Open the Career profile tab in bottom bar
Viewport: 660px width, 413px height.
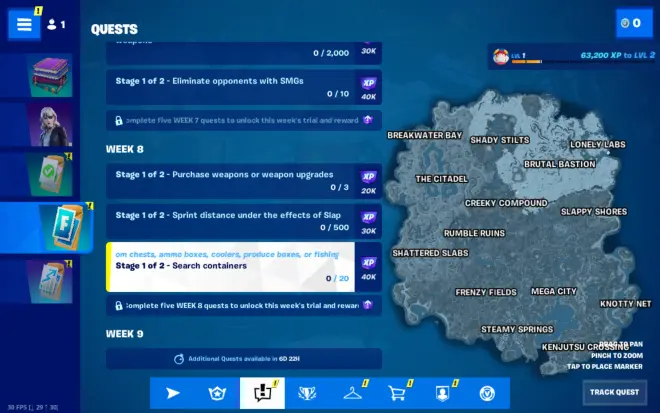click(x=442, y=393)
